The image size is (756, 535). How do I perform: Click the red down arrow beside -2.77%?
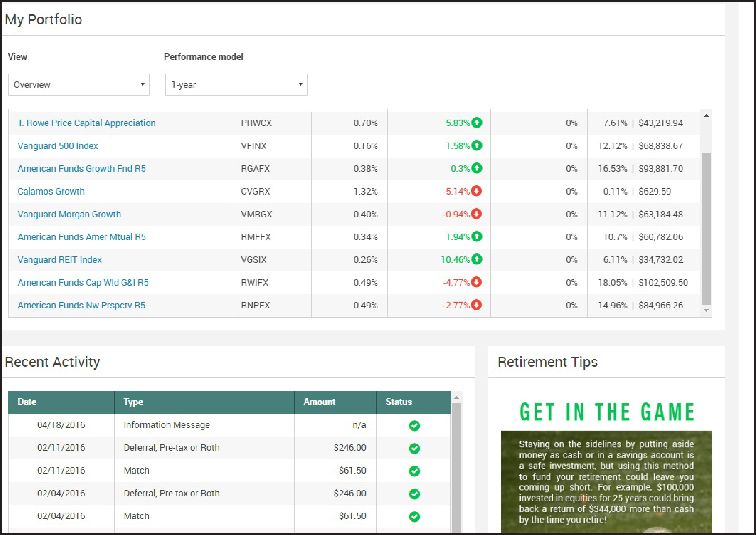click(476, 305)
